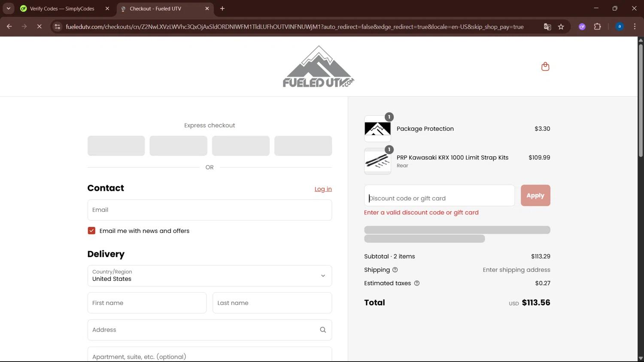Image resolution: width=644 pixels, height=362 pixels.
Task: Click the invalid discount code error message
Action: tap(421, 212)
